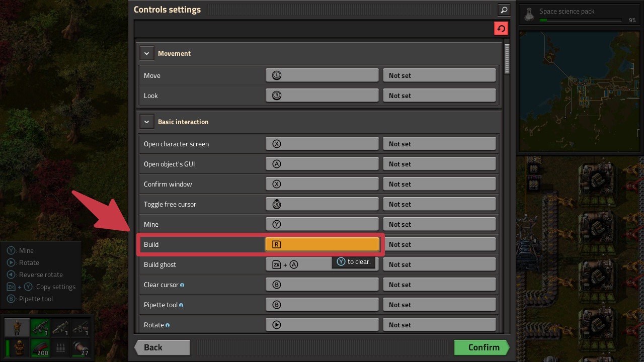The height and width of the screenshot is (362, 644).
Task: Set alternative binding for Build
Action: click(x=439, y=244)
